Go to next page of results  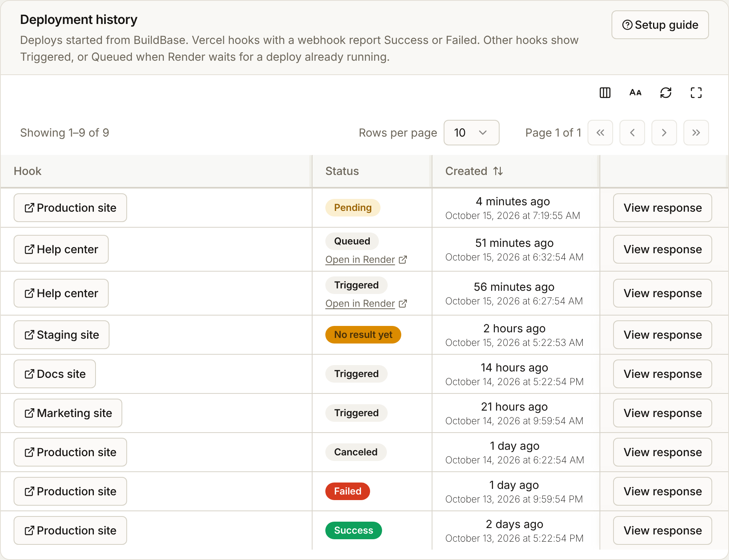(x=664, y=133)
